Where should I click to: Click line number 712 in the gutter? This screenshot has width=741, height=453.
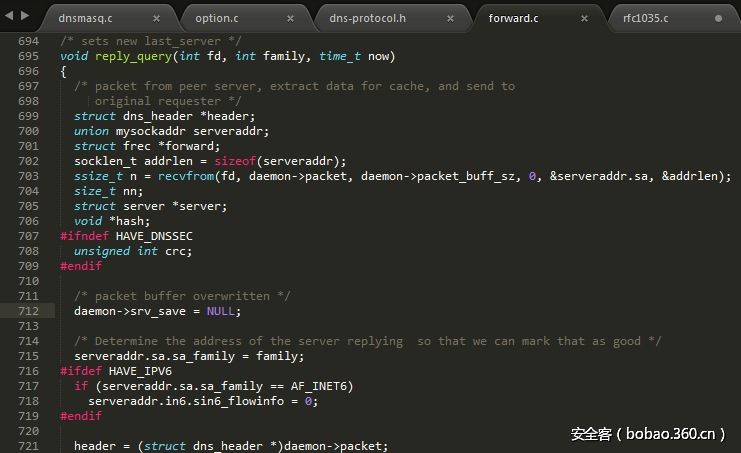point(28,311)
